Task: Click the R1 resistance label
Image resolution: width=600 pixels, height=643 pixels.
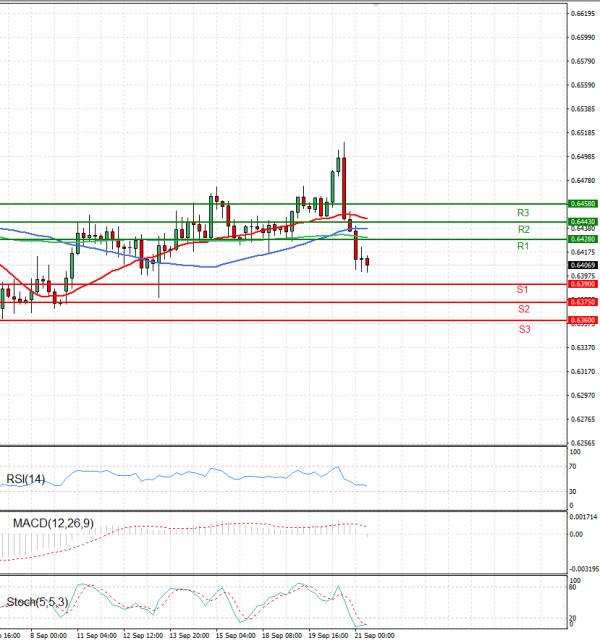Action: [523, 246]
